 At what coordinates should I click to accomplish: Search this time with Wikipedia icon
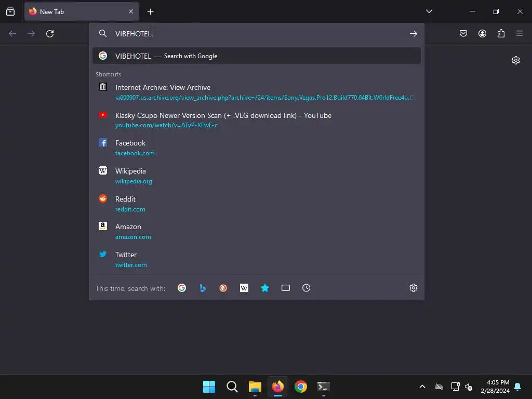click(x=244, y=288)
